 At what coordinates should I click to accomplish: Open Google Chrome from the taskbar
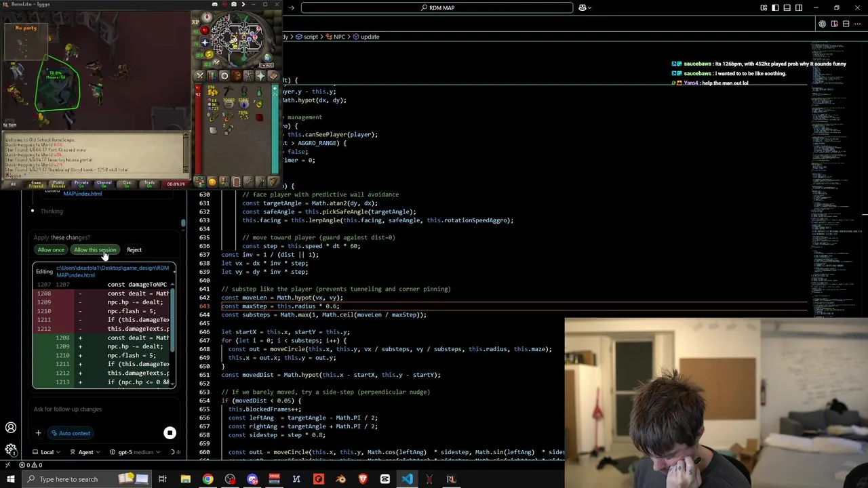pos(208,479)
